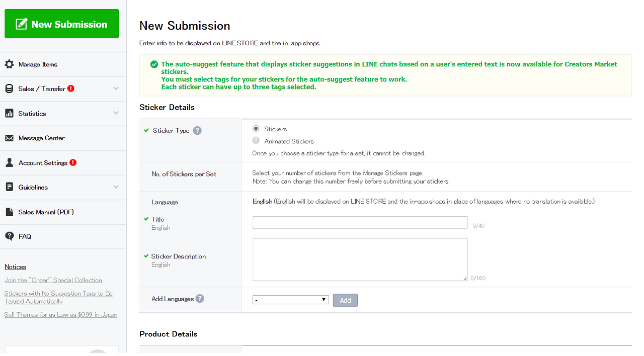The width and height of the screenshot is (644, 356).
Task: Open Sales Manual (PDF) menu item
Action: [46, 212]
